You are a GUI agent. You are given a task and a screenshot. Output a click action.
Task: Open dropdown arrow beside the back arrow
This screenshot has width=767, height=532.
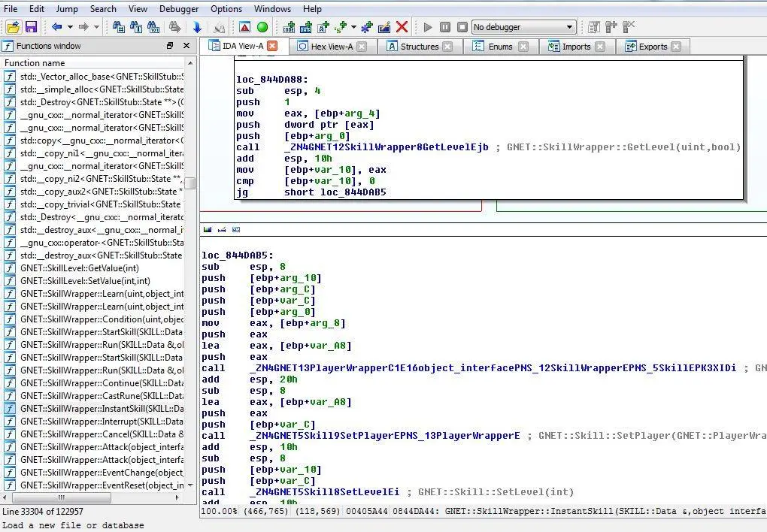pos(70,27)
